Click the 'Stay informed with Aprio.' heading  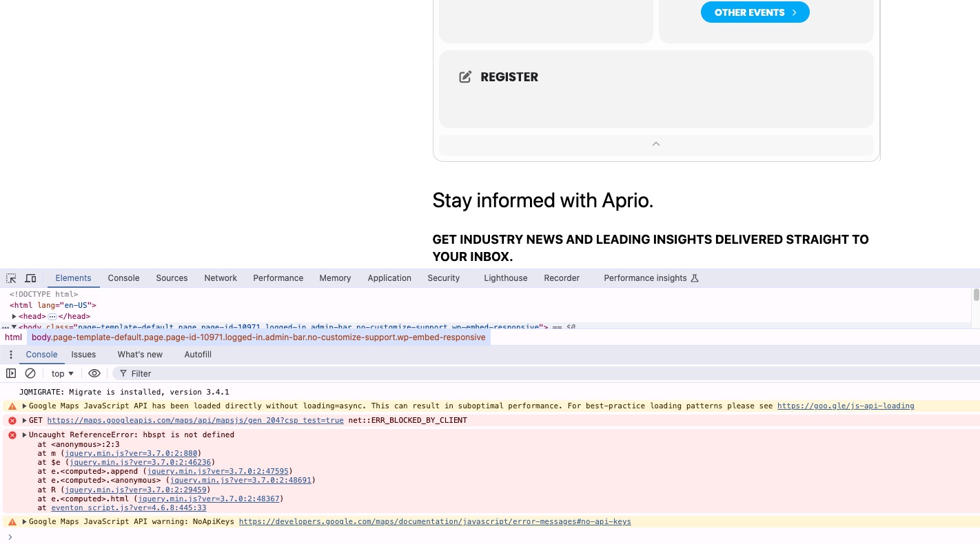(542, 200)
